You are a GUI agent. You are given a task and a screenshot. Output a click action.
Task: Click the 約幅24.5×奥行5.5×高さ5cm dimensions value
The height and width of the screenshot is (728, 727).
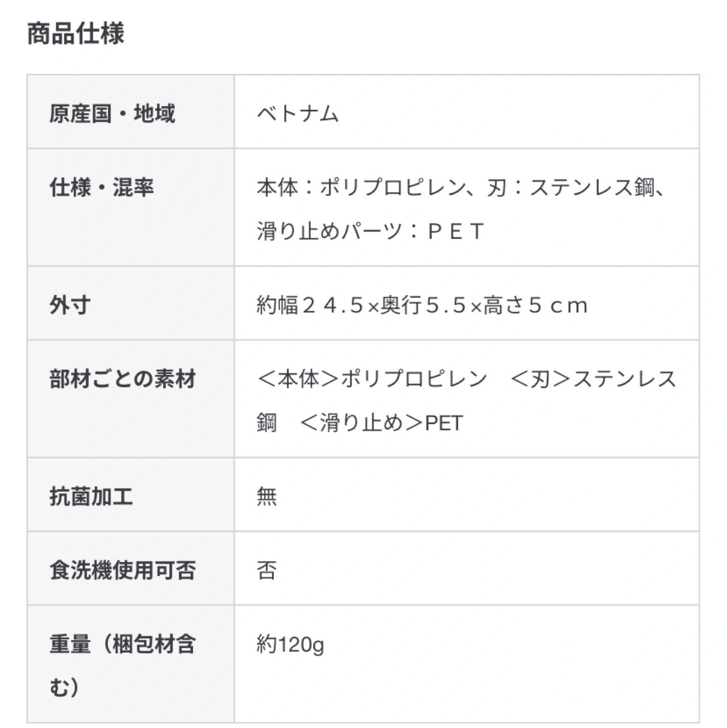click(422, 305)
